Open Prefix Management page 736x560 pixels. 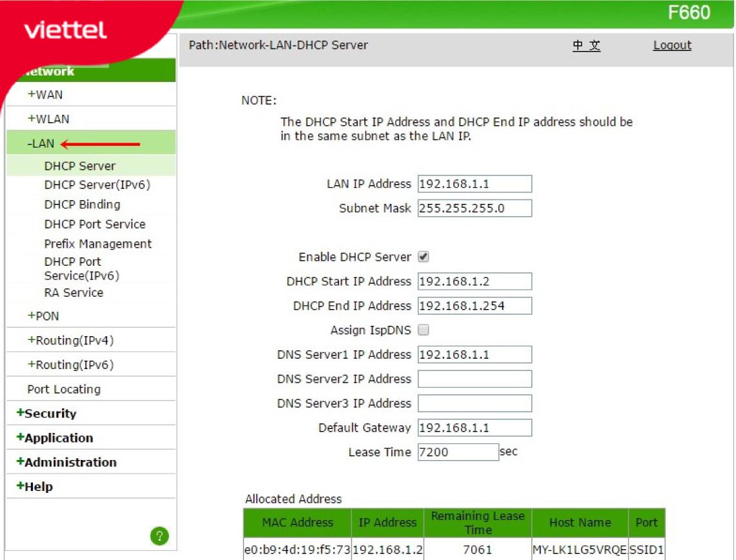pyautogui.click(x=97, y=244)
